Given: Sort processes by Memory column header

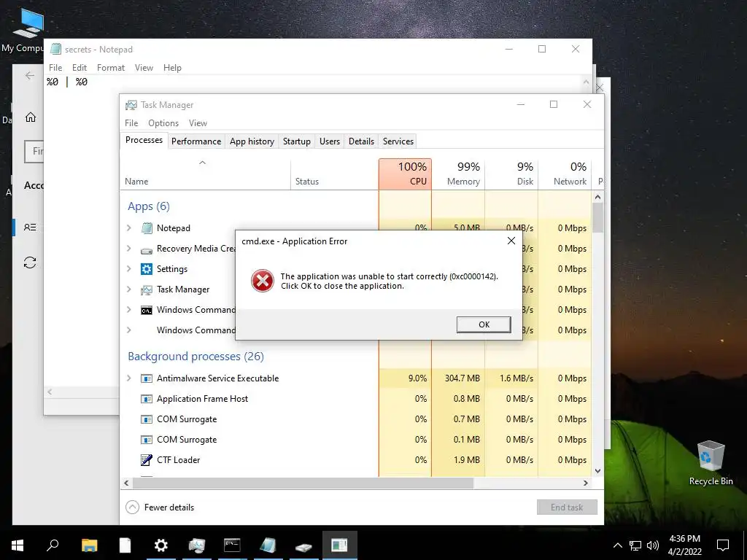Looking at the screenshot, I should coord(458,174).
